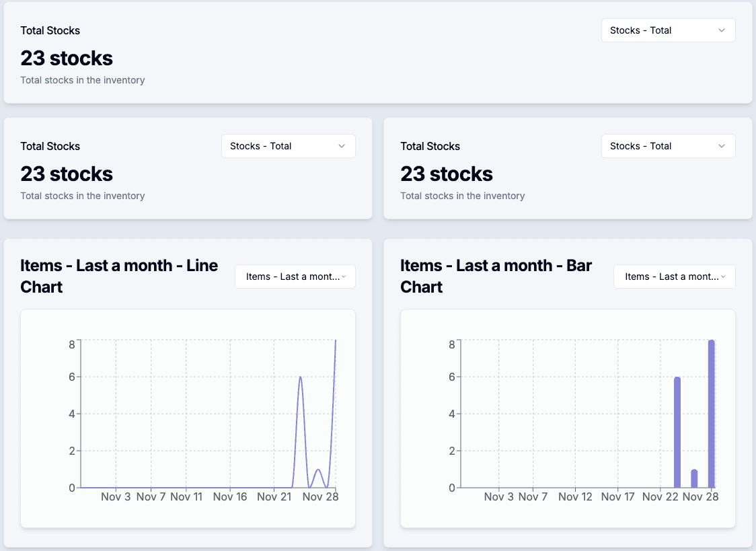
Task: Click the chevron in the Bar Chart card selector
Action: point(723,276)
